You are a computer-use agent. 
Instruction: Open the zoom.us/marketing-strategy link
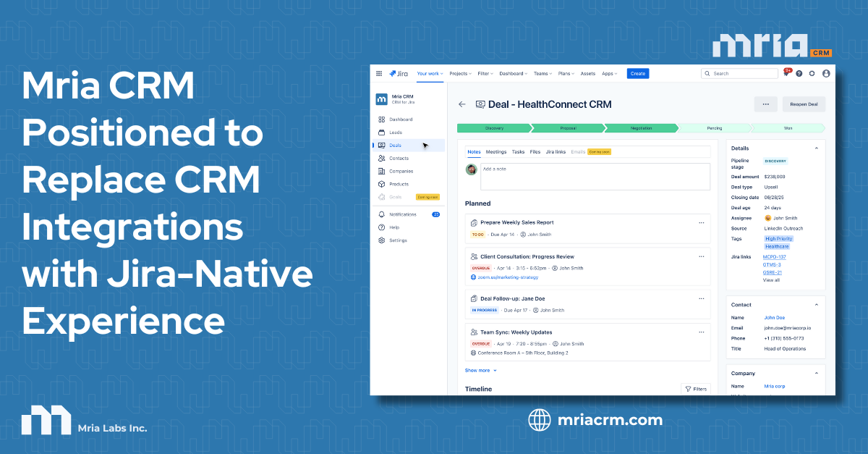(507, 277)
